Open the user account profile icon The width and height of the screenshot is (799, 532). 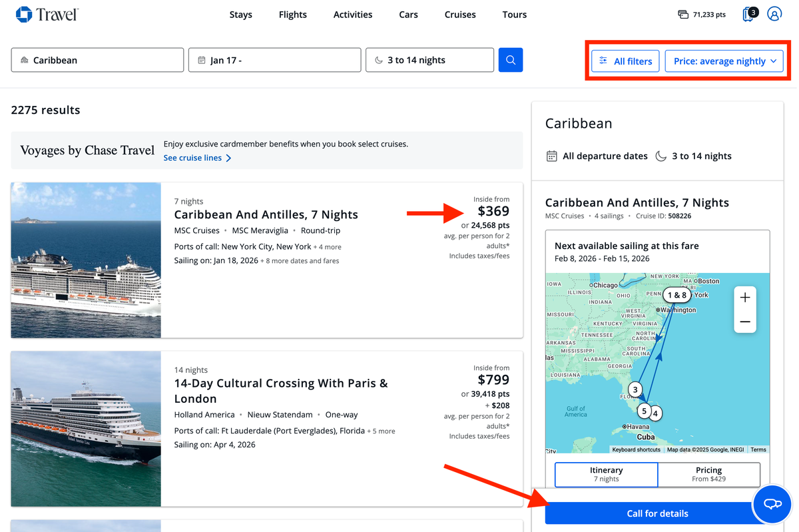click(x=774, y=14)
